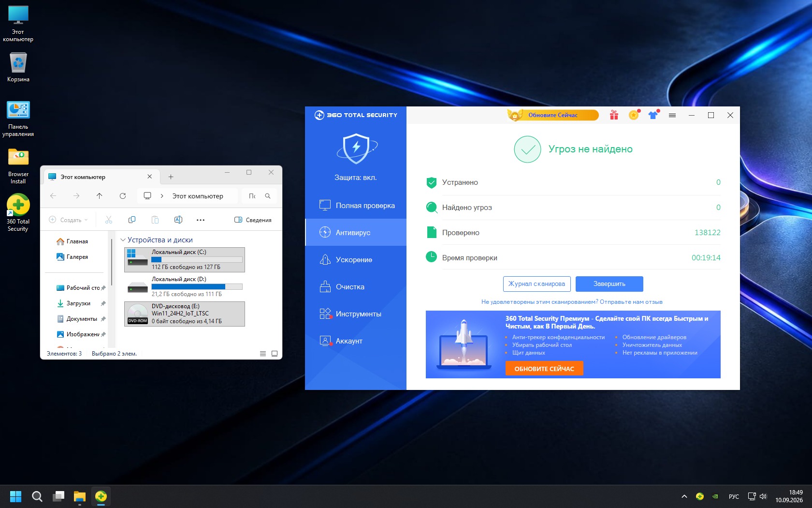Image resolution: width=812 pixels, height=508 pixels.
Task: Click the gold coin rewards icon
Action: pos(634,115)
